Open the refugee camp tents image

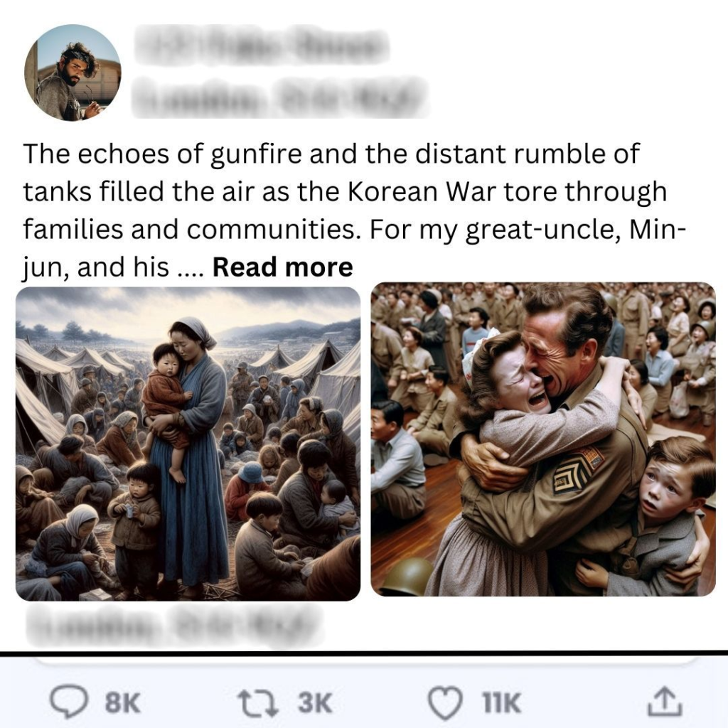[x=188, y=443]
